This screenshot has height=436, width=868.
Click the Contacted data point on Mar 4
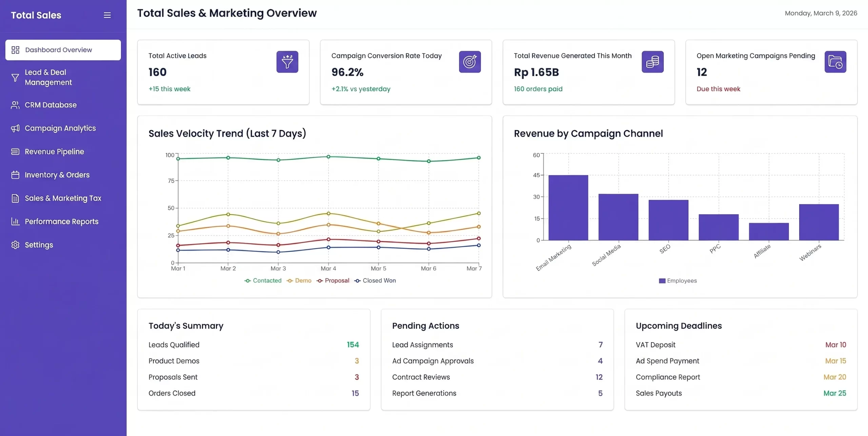pos(328,157)
